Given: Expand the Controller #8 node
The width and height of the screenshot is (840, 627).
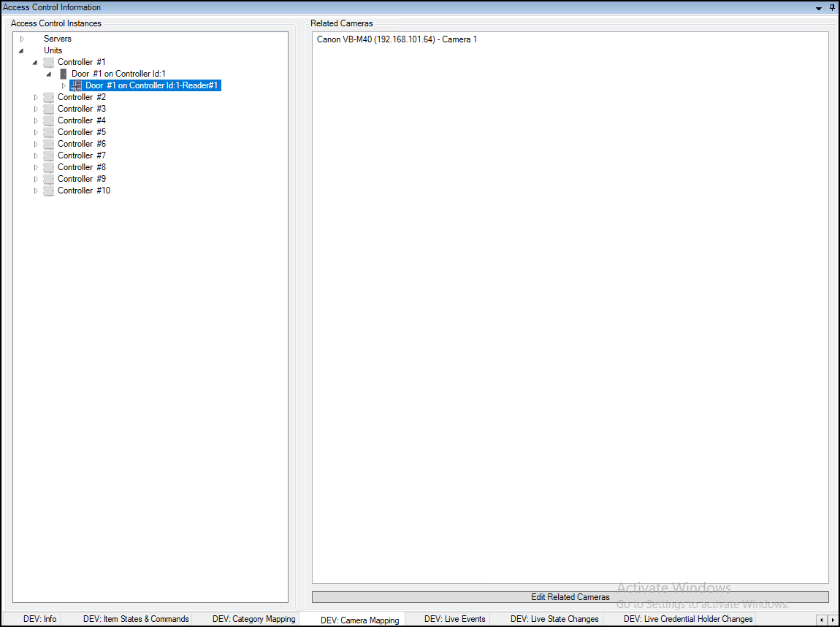Looking at the screenshot, I should coord(36,166).
